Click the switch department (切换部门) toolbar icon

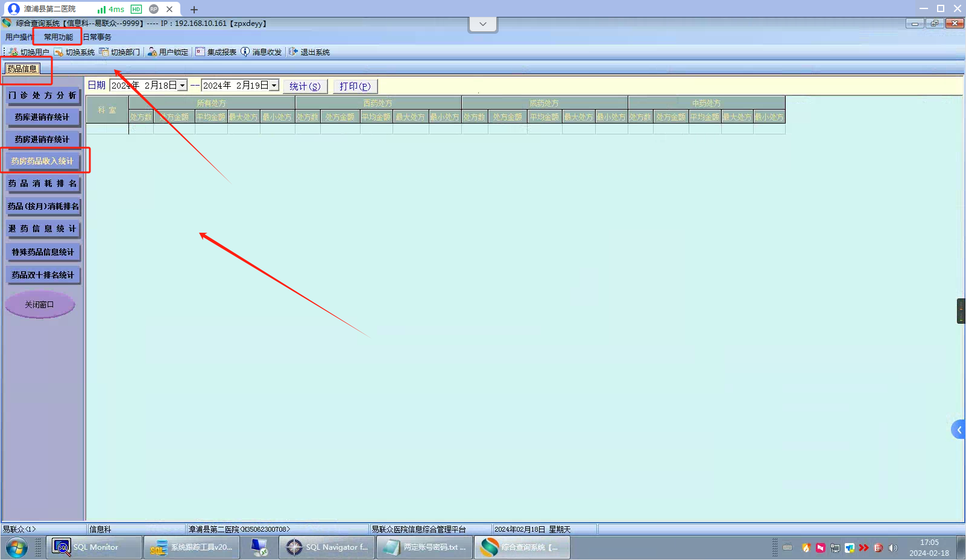coord(104,52)
